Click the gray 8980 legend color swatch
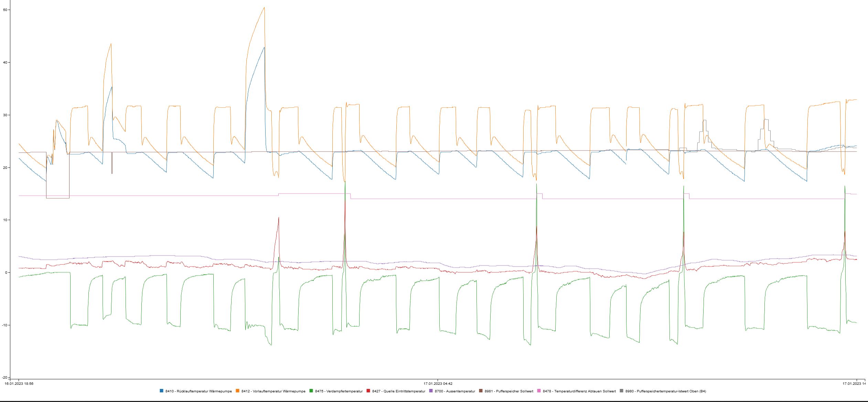This screenshot has width=868, height=402. [x=622, y=391]
